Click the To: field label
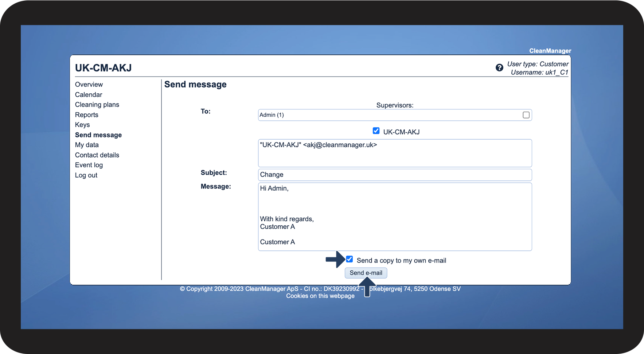644x354 pixels. pyautogui.click(x=206, y=111)
